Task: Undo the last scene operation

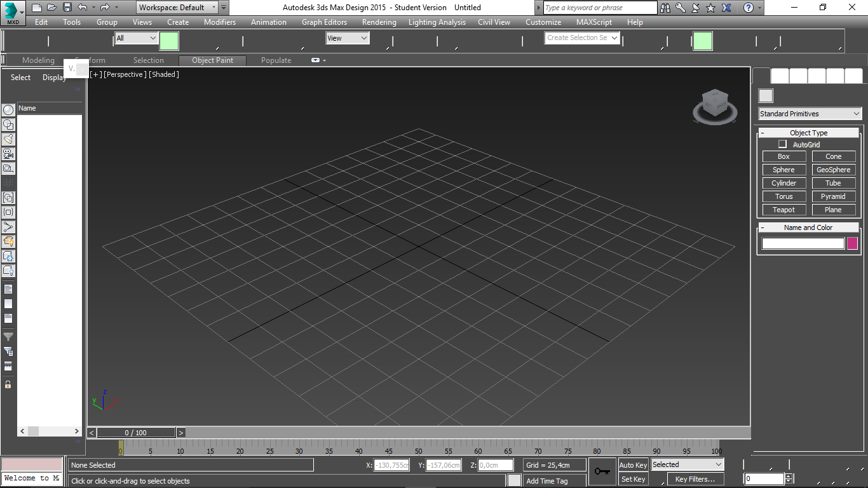Action: point(82,8)
